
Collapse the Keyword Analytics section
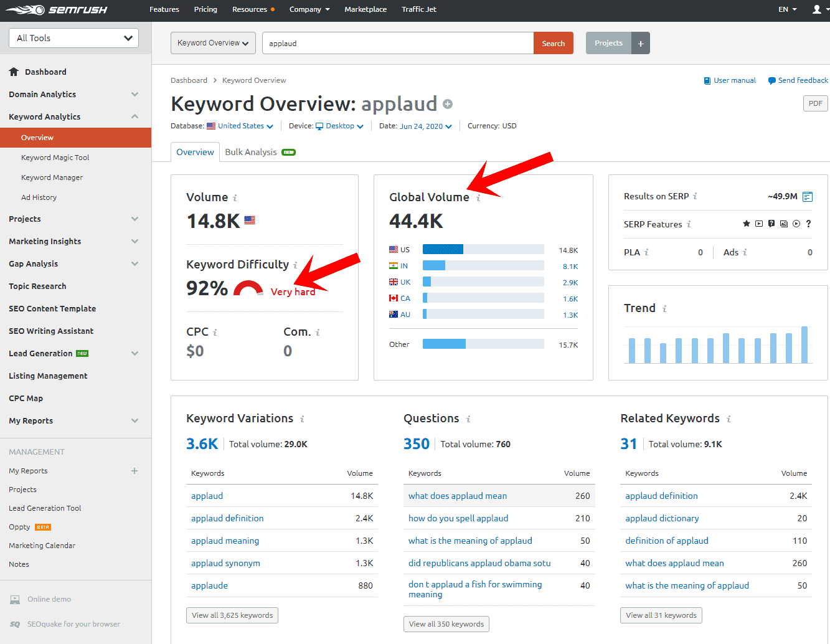coord(134,116)
